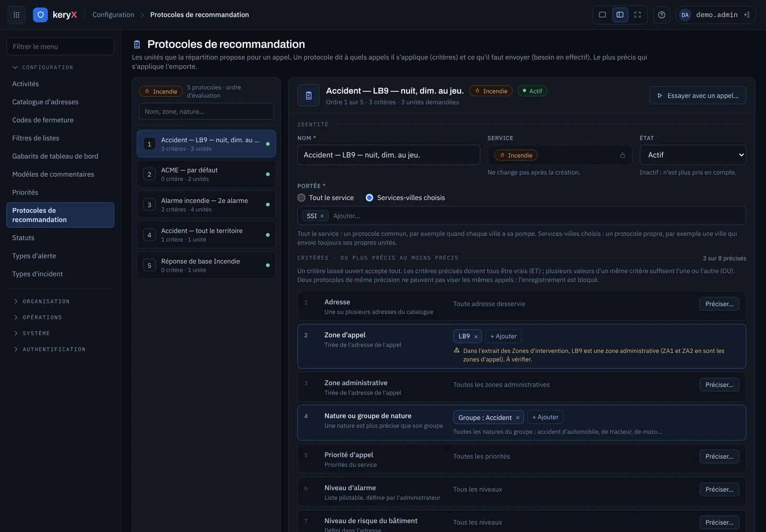Collapse the CONFIGURATION menu section
The height and width of the screenshot is (532, 766).
pyautogui.click(x=43, y=68)
